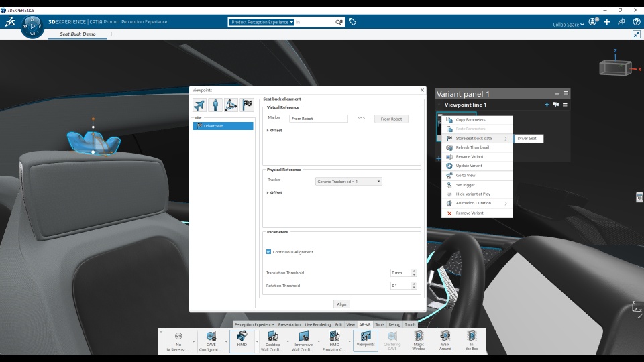Switch to the Live Rendering tab

[317, 324]
